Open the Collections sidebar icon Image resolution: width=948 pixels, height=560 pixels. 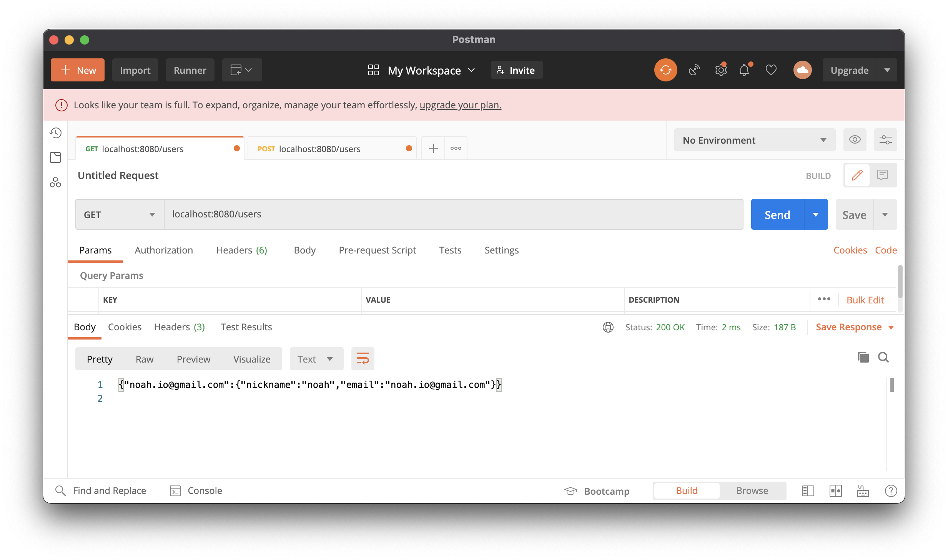coord(56,157)
